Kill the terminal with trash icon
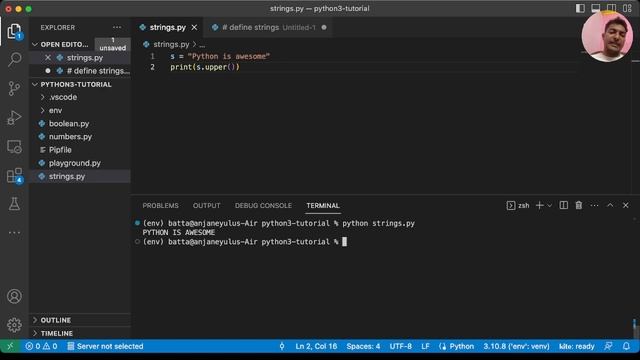 (x=579, y=205)
